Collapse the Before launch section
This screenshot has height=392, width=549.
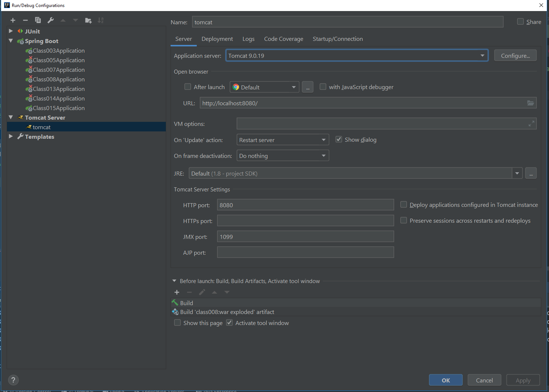(174, 281)
